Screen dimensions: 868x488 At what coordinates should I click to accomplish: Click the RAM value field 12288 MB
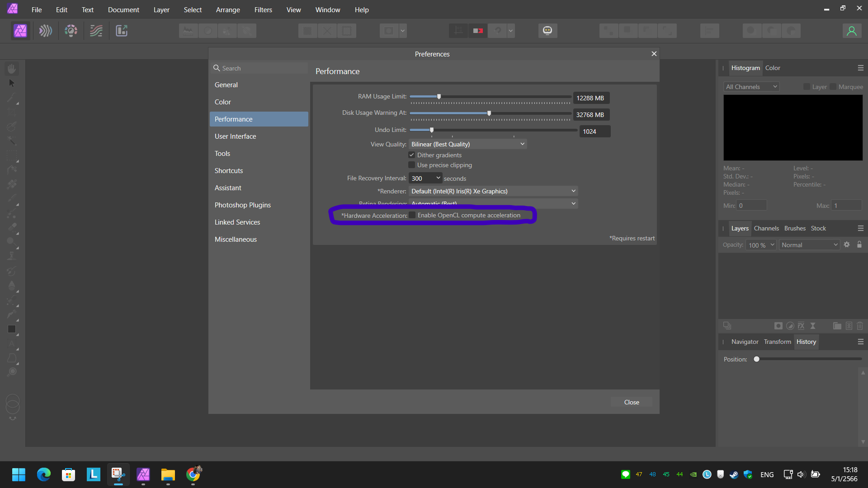click(591, 98)
